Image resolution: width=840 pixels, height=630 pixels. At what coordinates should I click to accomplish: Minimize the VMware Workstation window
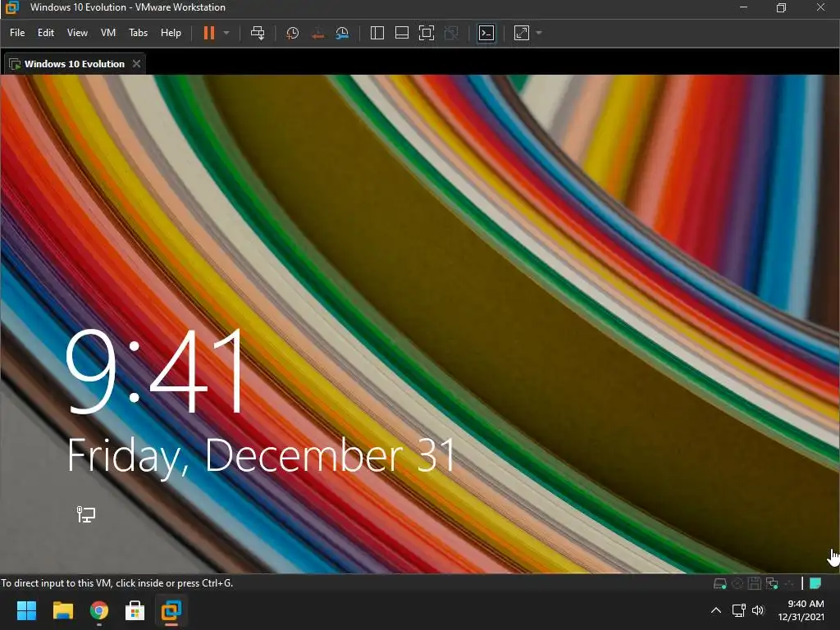coord(743,7)
